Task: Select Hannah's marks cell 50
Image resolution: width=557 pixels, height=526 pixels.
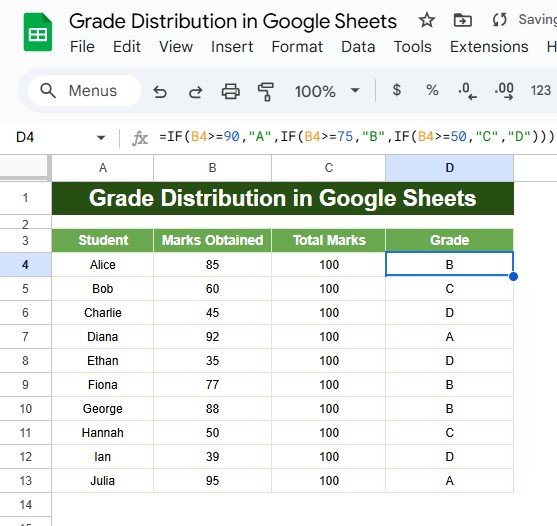Action: click(212, 433)
